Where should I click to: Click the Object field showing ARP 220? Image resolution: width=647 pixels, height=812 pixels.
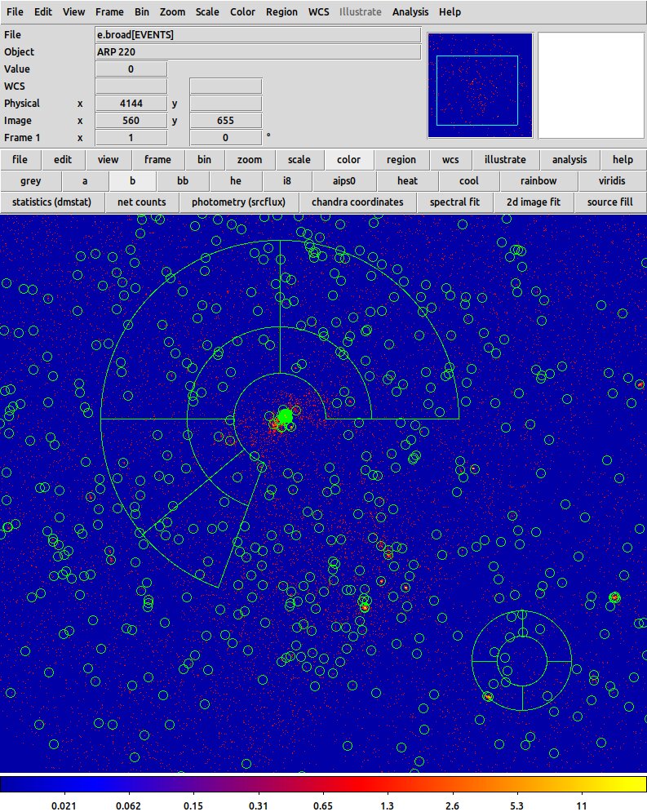[x=258, y=51]
